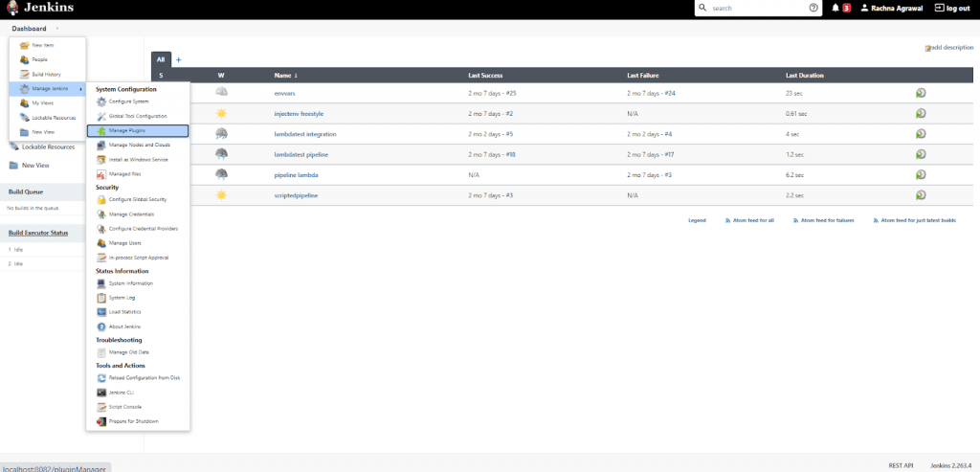Click the Manage Credentials keys icon
The image size is (980, 472).
point(101,214)
